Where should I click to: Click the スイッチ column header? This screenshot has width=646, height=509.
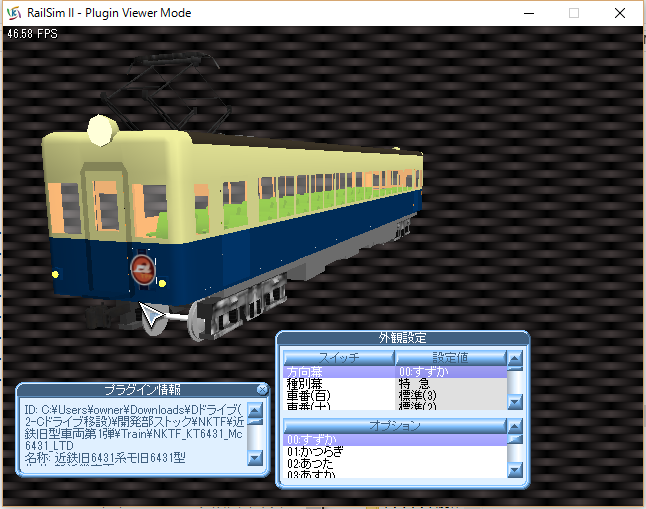pyautogui.click(x=339, y=358)
